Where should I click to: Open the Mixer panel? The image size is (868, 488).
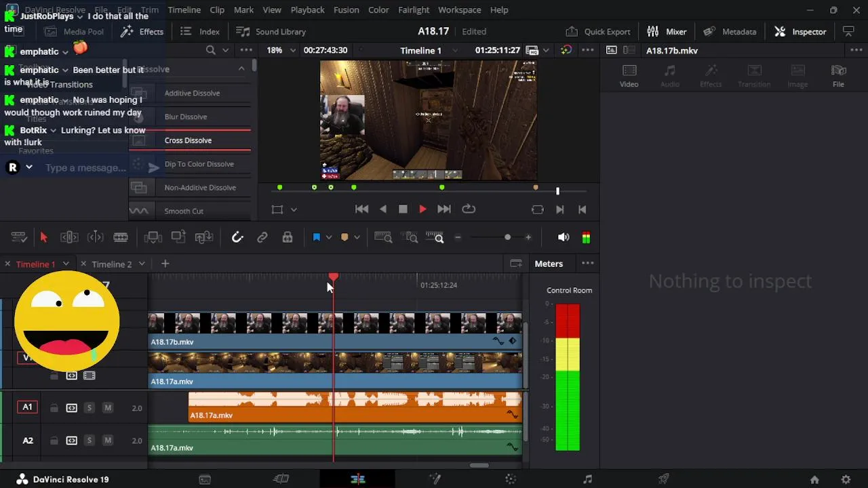click(x=667, y=32)
